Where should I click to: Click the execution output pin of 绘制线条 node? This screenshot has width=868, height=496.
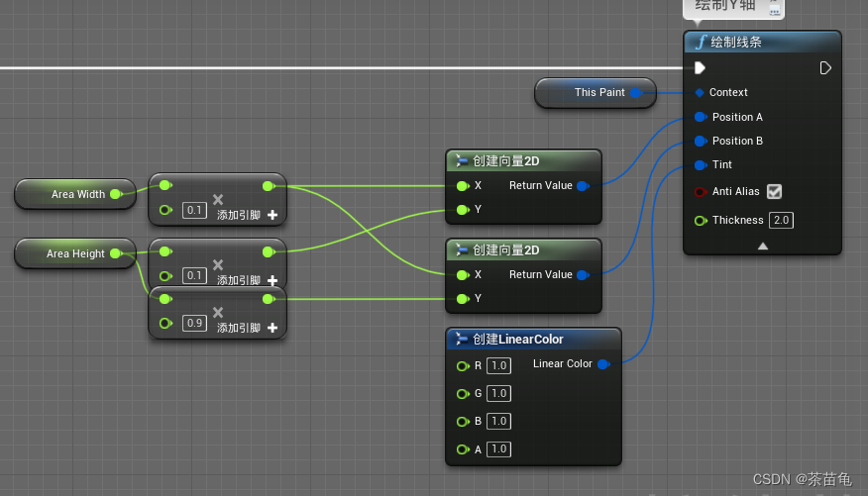click(825, 68)
